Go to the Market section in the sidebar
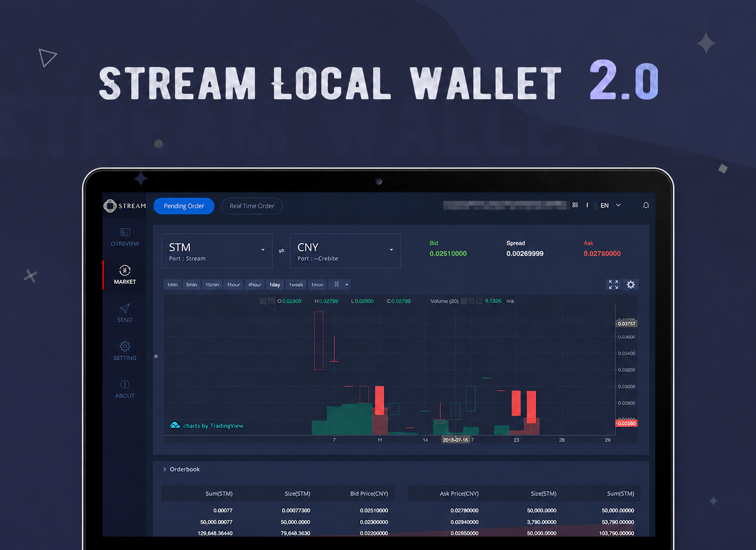756x550 pixels. pyautogui.click(x=124, y=275)
